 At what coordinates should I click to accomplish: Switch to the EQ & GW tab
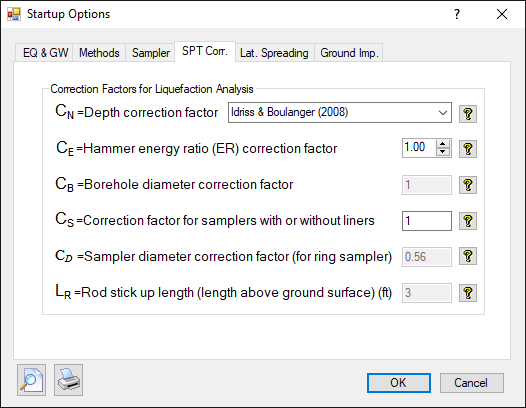[x=45, y=53]
